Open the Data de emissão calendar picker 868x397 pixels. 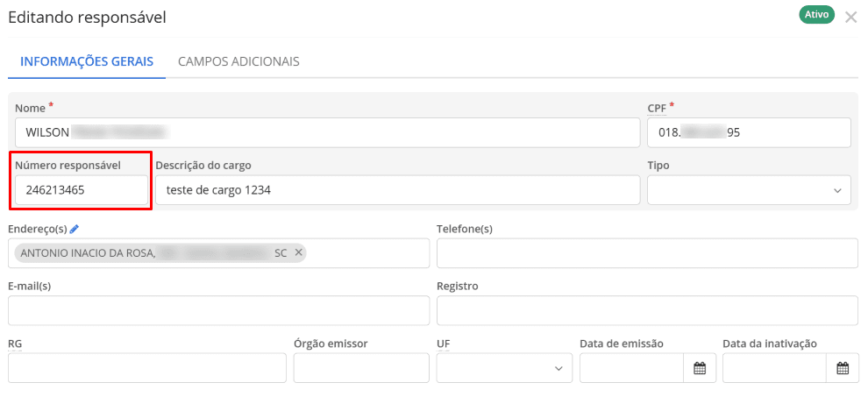pos(700,368)
